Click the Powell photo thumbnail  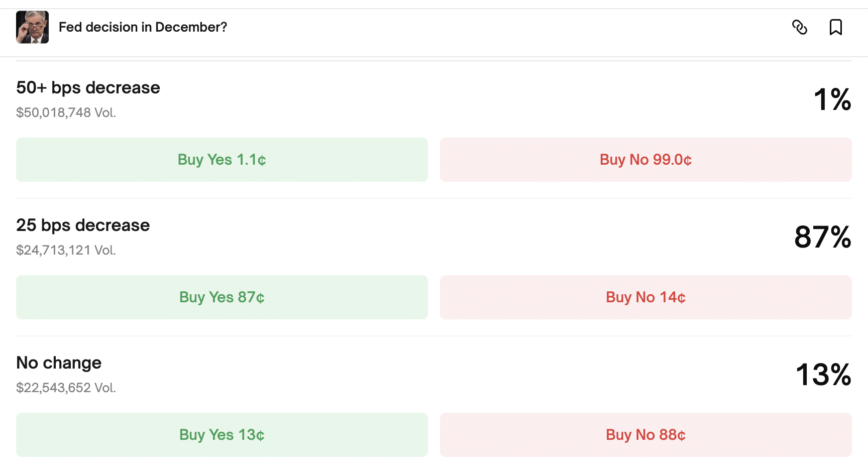pos(32,27)
